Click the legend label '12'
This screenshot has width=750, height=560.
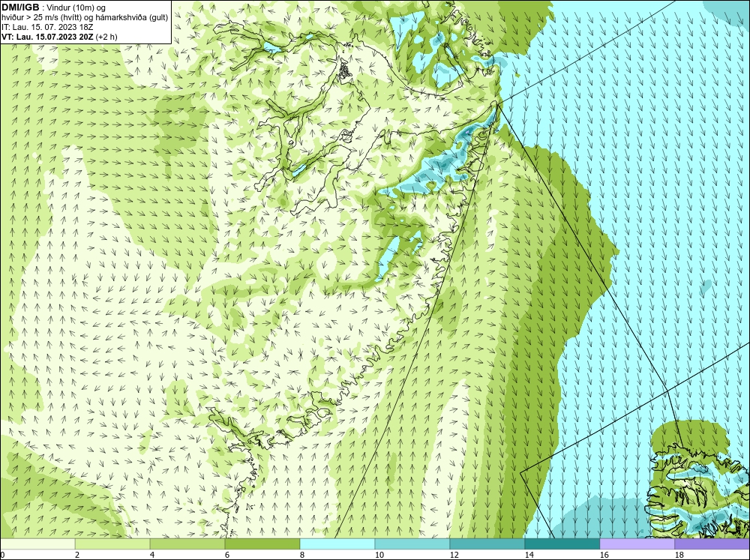coord(454,555)
